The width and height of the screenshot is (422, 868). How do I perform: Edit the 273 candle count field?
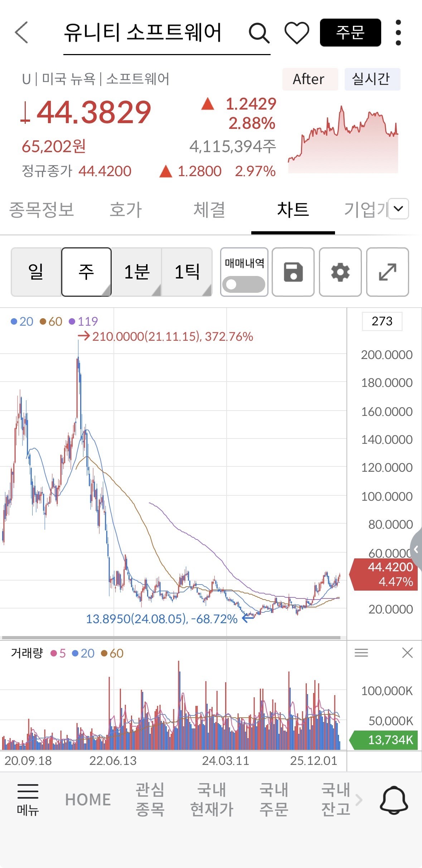(x=382, y=321)
